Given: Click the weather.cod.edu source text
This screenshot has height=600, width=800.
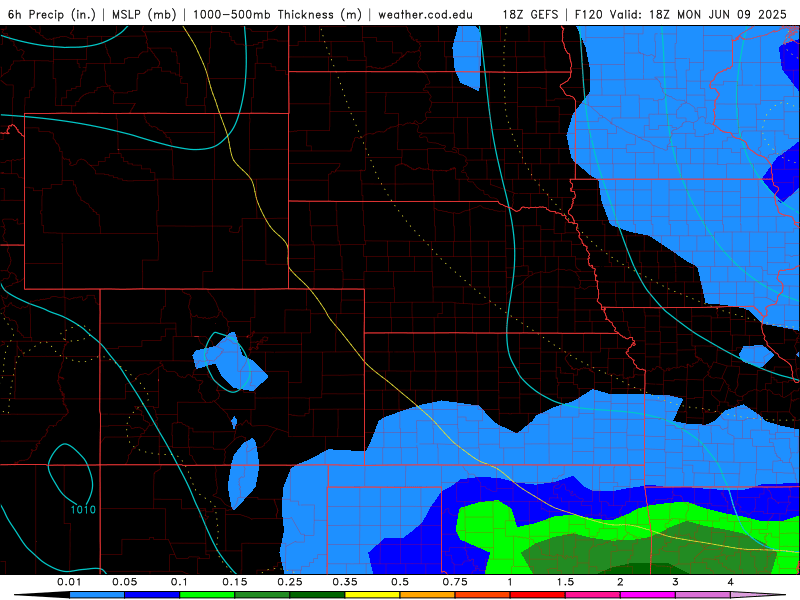Looking at the screenshot, I should tap(425, 14).
